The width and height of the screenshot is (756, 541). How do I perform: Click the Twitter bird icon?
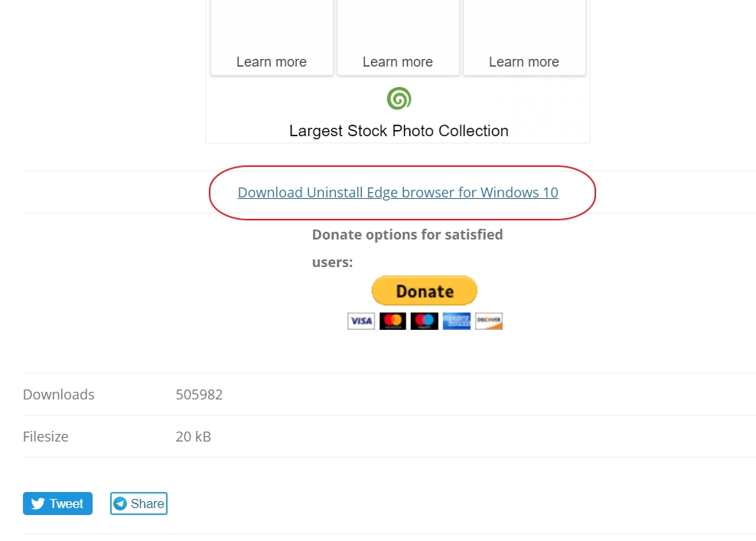(38, 504)
